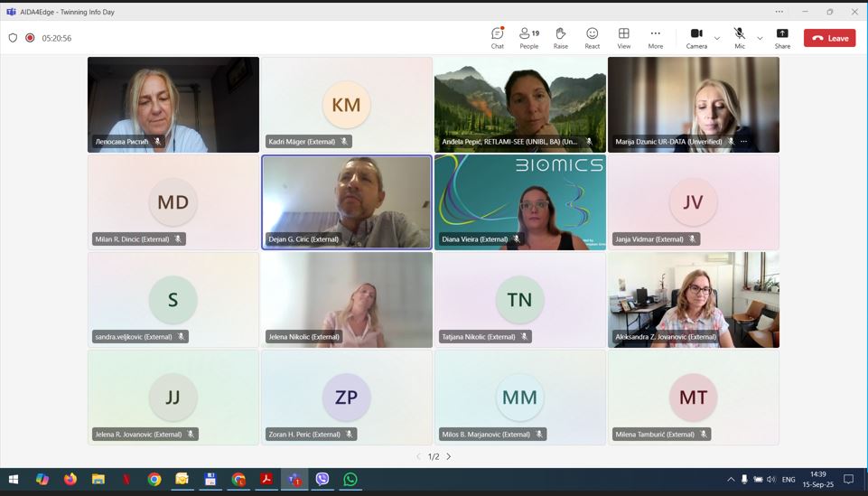868x496 pixels.
Task: Go to next page of participants
Action: 449,456
